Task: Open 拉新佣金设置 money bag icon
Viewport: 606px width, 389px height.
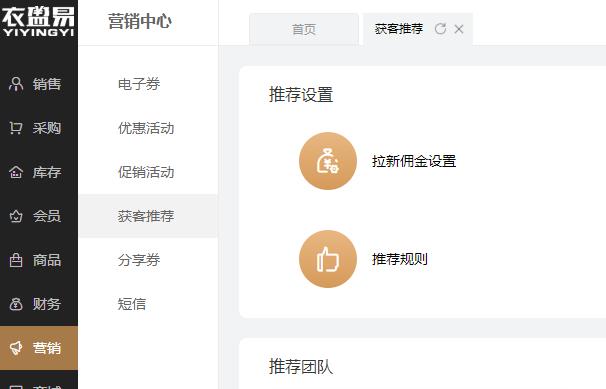Action: [328, 161]
